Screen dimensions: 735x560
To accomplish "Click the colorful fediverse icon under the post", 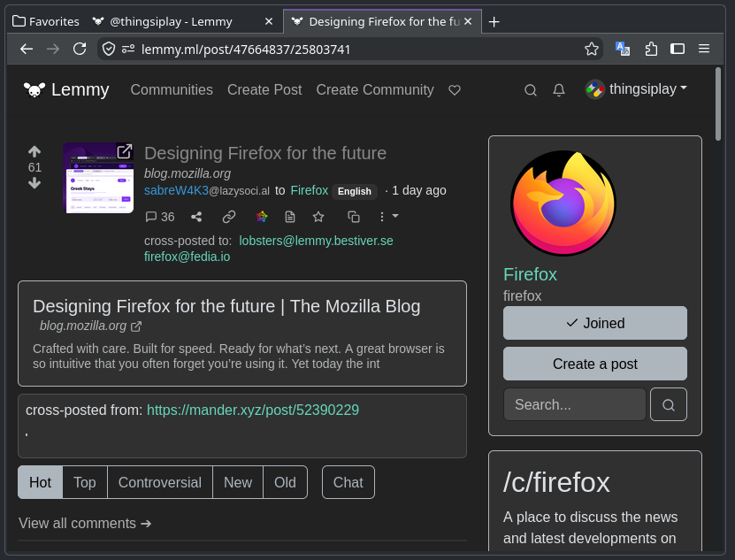I will pos(262,216).
